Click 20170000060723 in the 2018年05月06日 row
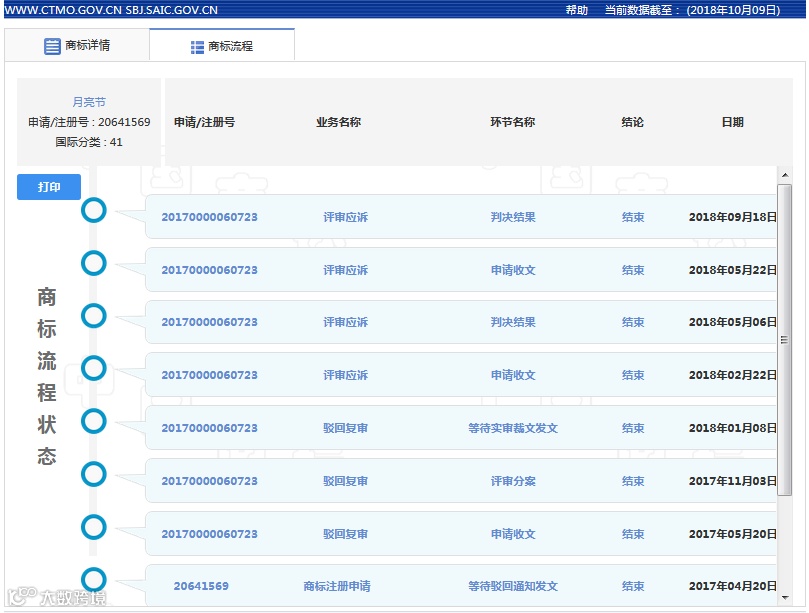The height and width of the screenshot is (613, 809). (x=209, y=322)
